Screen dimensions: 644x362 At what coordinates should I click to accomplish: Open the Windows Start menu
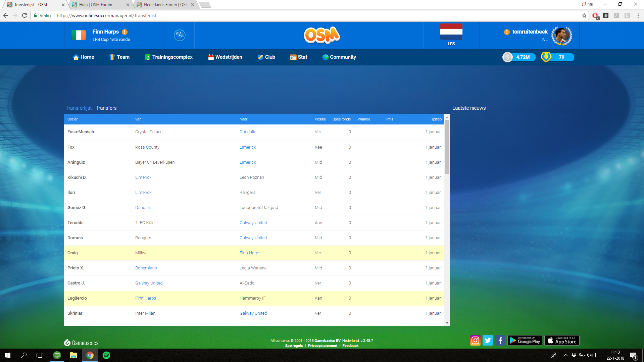(x=8, y=355)
